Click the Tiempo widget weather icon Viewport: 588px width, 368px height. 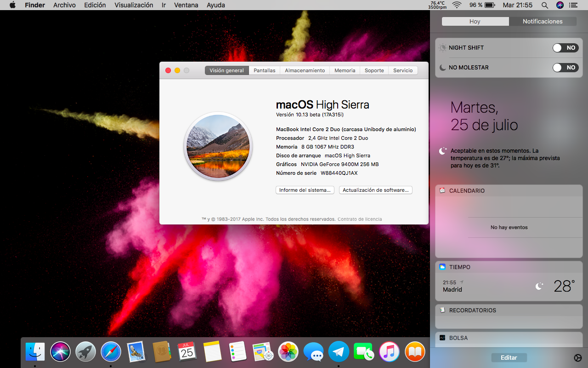click(x=442, y=267)
